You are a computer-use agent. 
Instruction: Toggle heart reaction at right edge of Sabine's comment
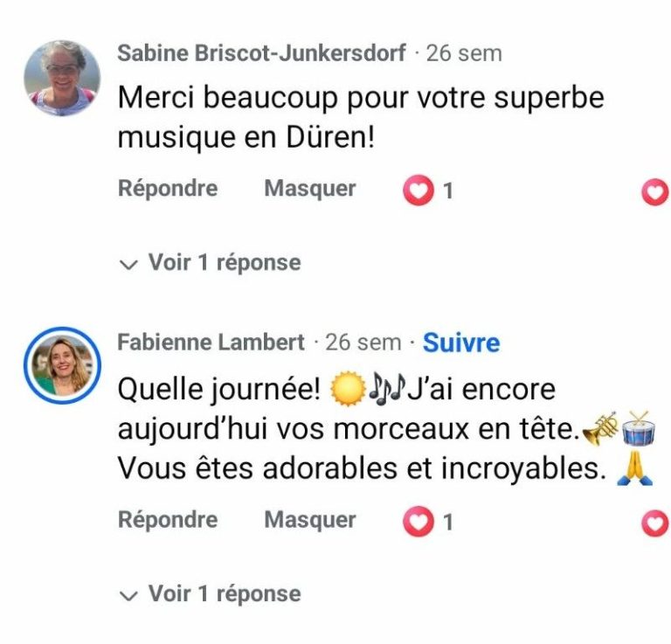(x=655, y=190)
